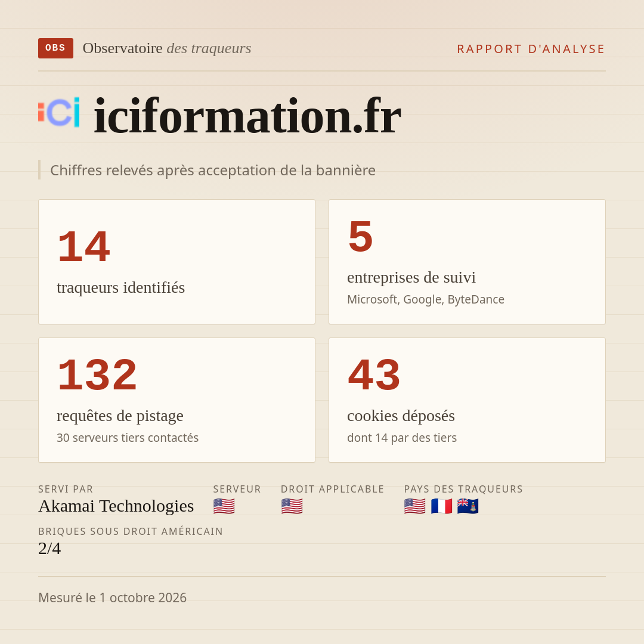Click the Mesuré le 1 octobre 2026 date

tap(112, 597)
